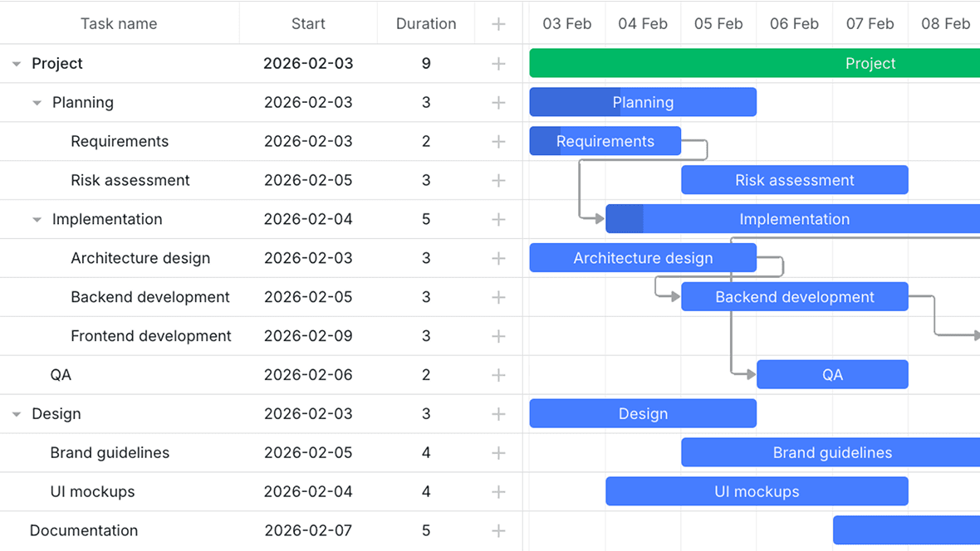Click plus icon in QA row
This screenshot has width=980, height=551.
click(x=498, y=375)
